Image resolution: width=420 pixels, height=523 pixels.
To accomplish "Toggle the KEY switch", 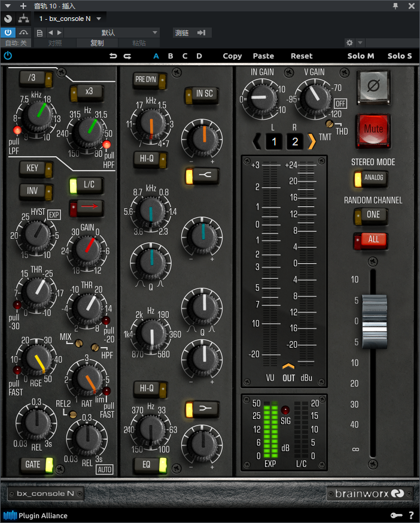I will tap(36, 168).
